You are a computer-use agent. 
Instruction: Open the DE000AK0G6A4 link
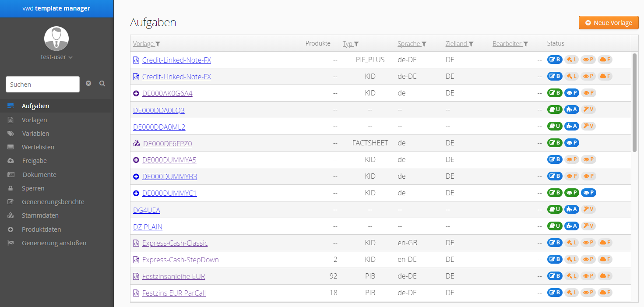[167, 93]
